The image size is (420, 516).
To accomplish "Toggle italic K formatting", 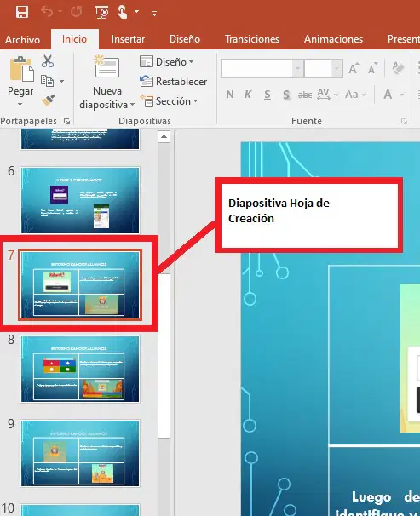I will pyautogui.click(x=248, y=95).
